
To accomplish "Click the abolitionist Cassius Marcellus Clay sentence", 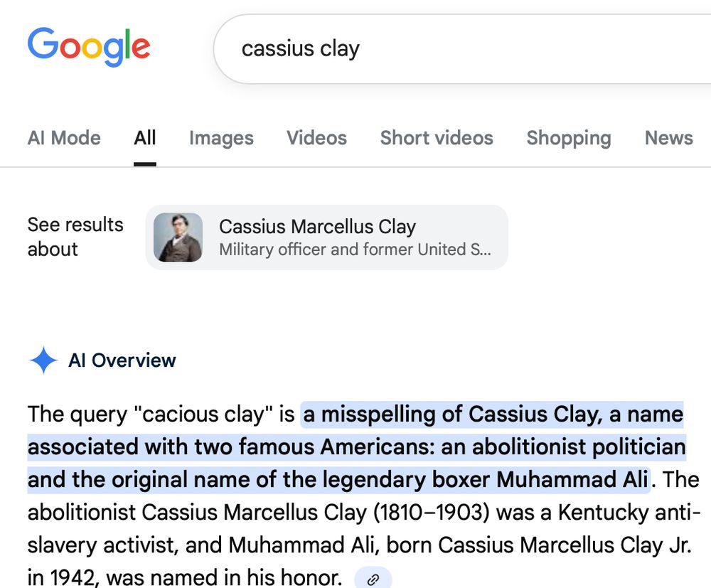I will tap(355, 512).
